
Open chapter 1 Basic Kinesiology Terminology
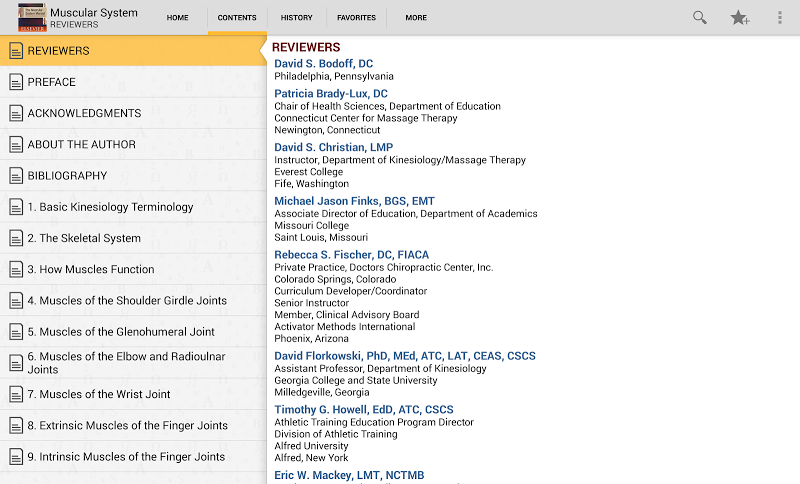coord(110,207)
